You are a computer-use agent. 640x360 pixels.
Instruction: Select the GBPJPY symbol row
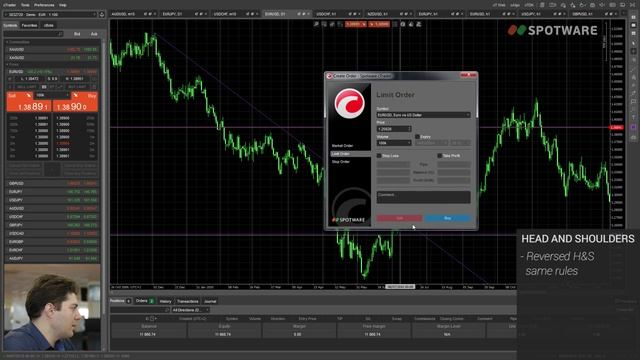coord(52,225)
